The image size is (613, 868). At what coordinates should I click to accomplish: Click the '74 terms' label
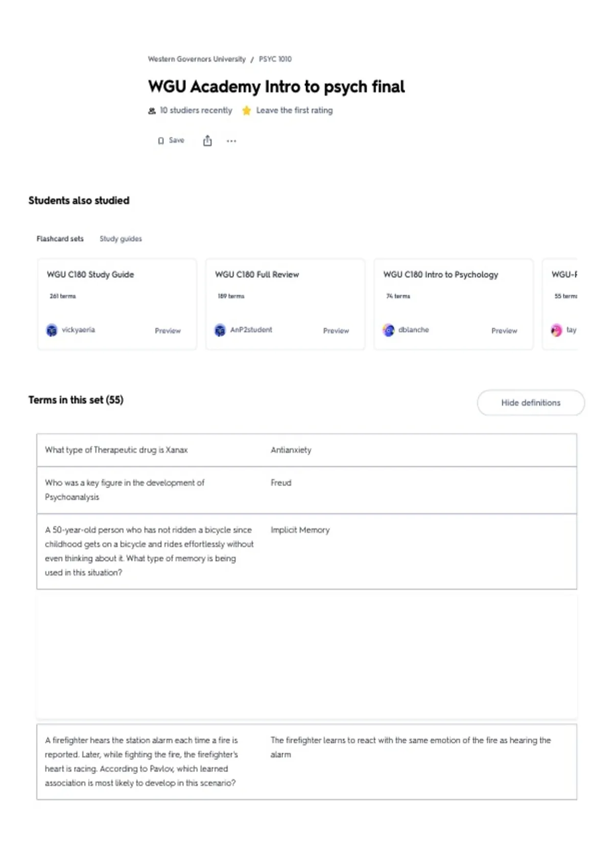tap(398, 296)
